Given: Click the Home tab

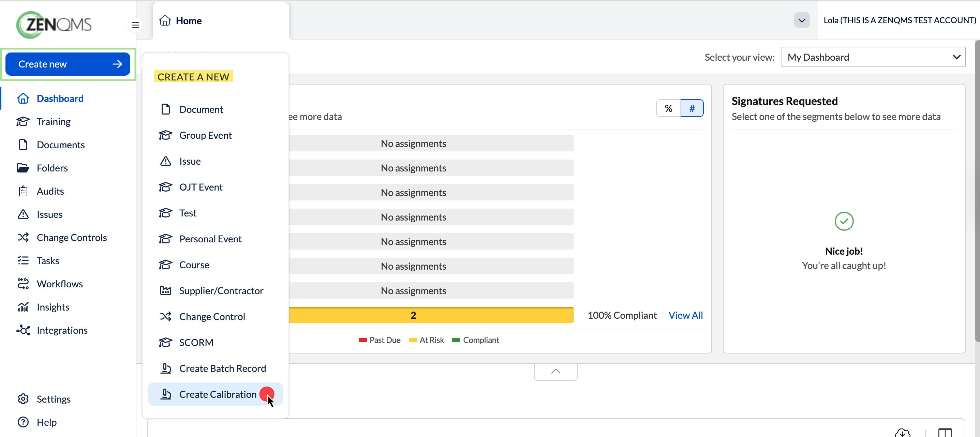Looking at the screenshot, I should (221, 20).
